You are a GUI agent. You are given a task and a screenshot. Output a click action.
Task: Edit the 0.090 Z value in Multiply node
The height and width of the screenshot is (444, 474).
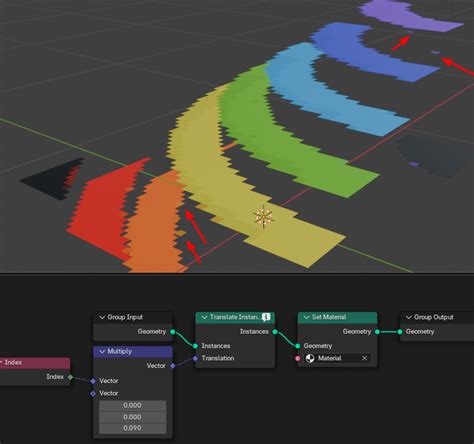[x=132, y=428]
